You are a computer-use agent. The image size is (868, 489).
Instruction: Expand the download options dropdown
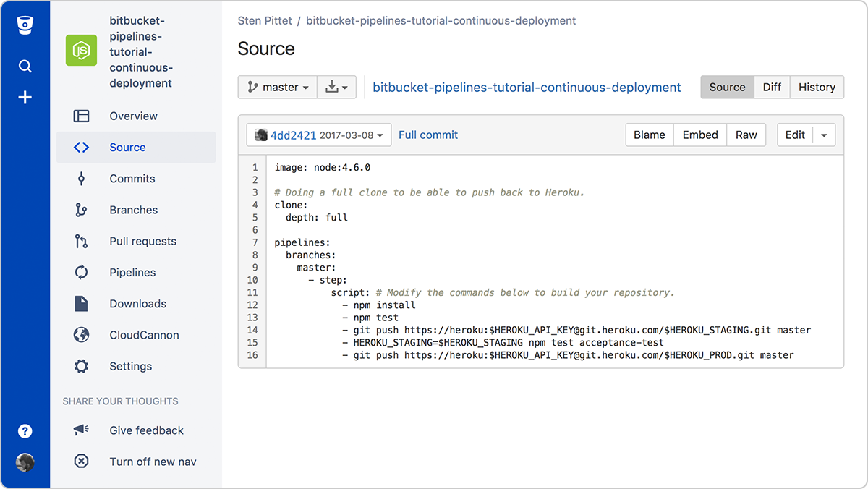336,87
